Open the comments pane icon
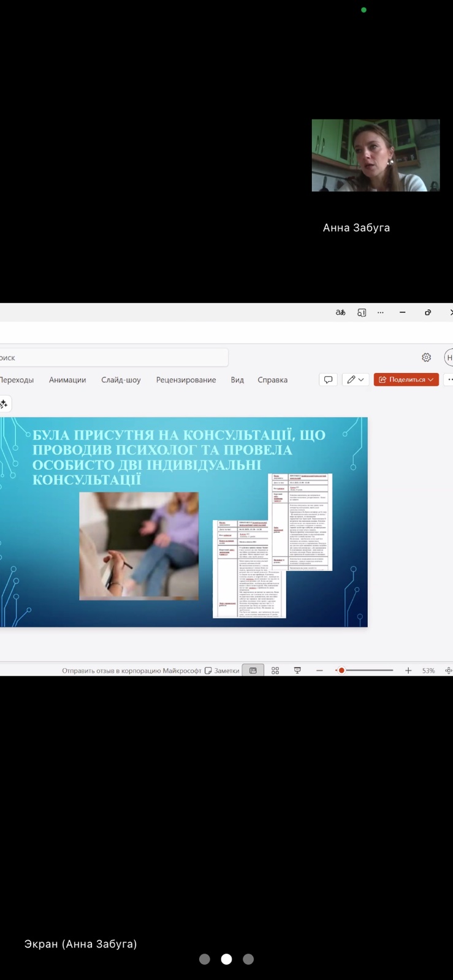The image size is (453, 980). tap(329, 380)
